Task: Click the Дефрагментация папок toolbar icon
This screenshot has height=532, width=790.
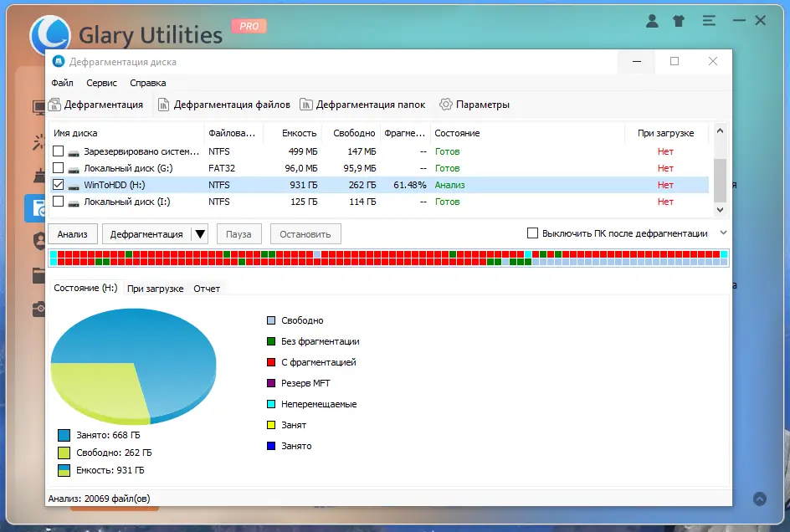Action: coord(305,105)
